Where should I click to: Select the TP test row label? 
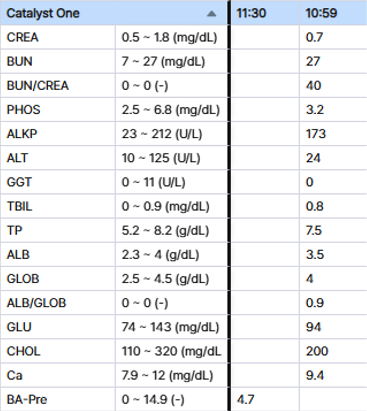[15, 231]
